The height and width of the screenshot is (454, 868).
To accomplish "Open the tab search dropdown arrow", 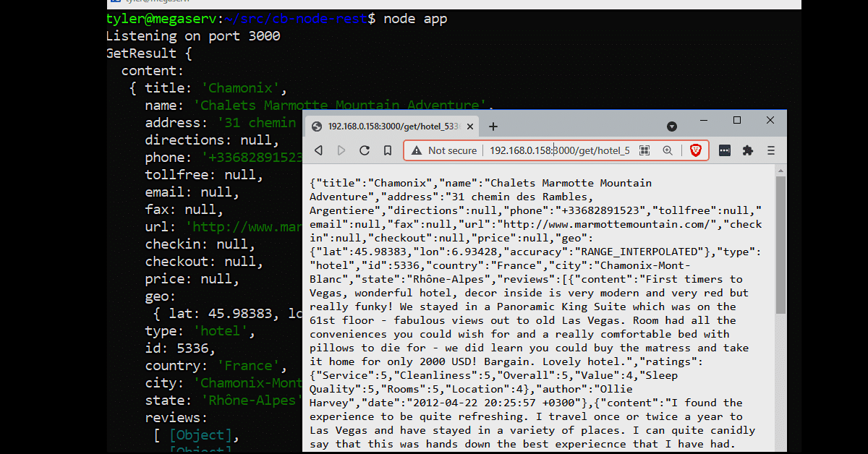I will click(671, 126).
